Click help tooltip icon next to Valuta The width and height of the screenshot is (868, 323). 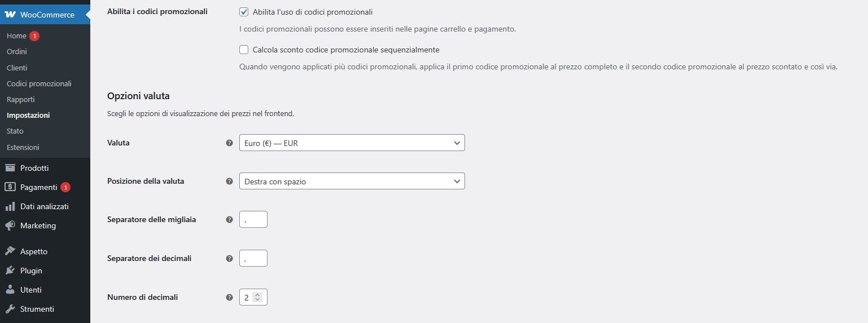point(229,143)
